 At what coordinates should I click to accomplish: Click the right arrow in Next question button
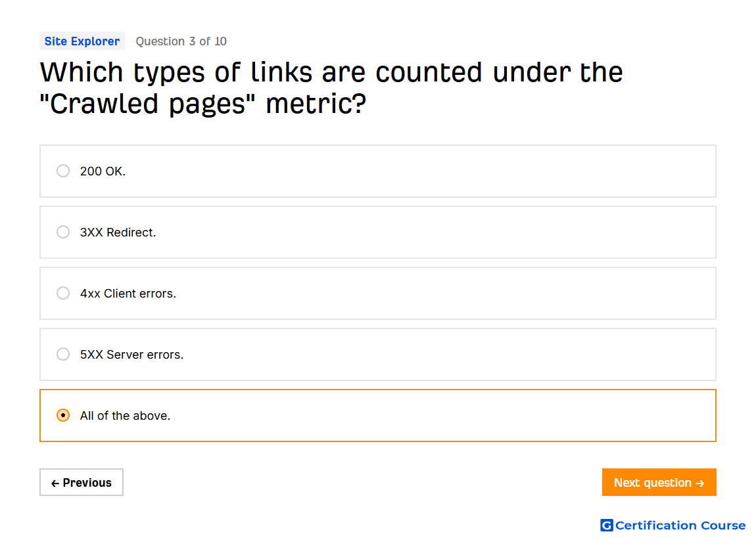coord(701,483)
